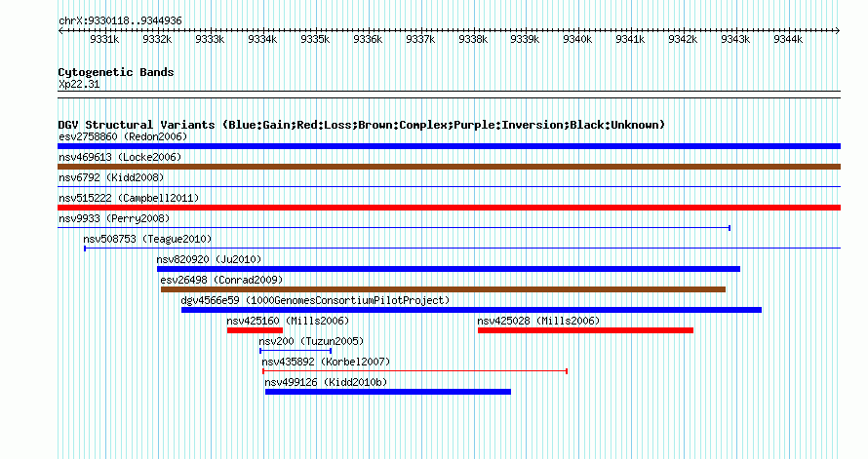Click the 9335k ruler tick label
The width and height of the screenshot is (868, 459).
315,39
